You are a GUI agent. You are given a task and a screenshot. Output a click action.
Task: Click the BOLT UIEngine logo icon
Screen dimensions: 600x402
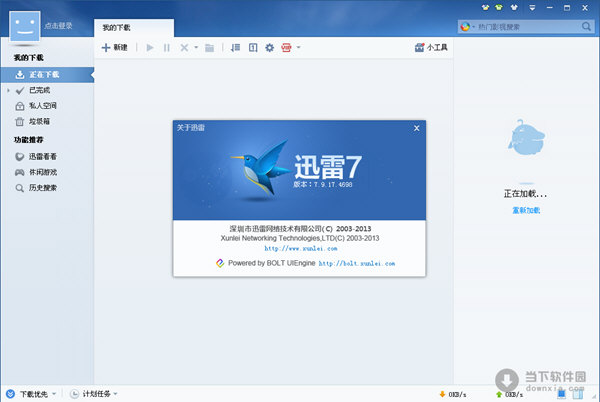pyautogui.click(x=220, y=263)
